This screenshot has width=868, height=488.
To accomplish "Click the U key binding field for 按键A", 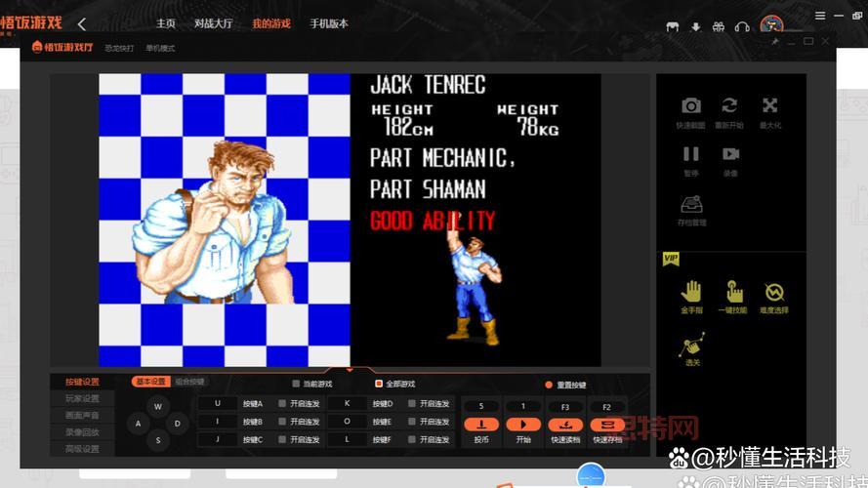I will (218, 403).
